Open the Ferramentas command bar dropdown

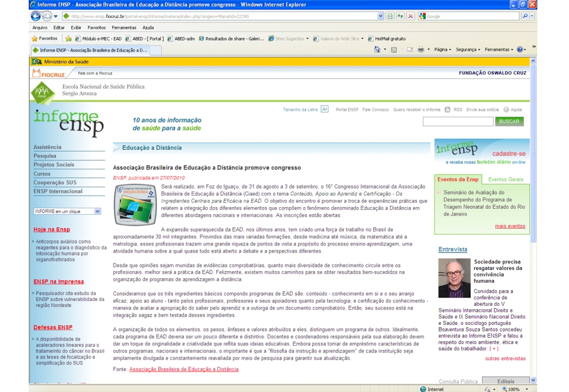(498, 50)
